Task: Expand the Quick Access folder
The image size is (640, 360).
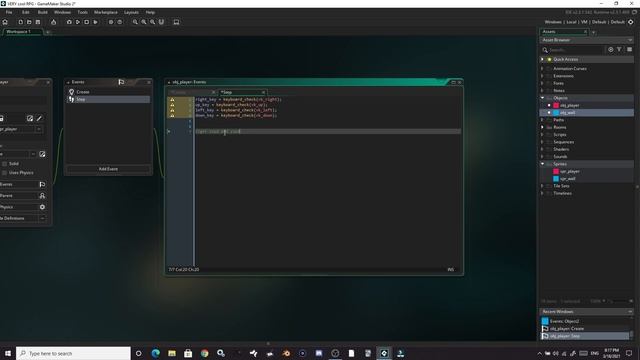Action: [542, 60]
